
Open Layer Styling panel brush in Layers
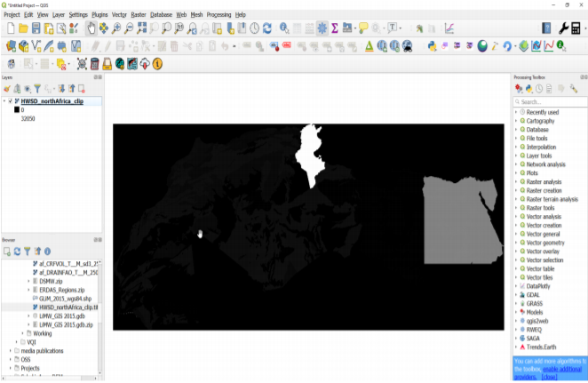(x=7, y=89)
